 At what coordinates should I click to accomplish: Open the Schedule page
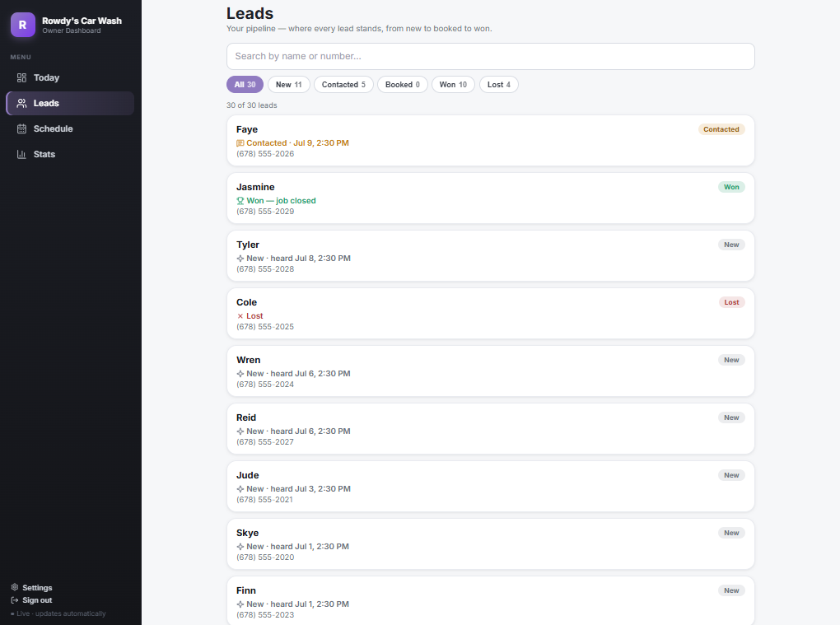coord(70,128)
